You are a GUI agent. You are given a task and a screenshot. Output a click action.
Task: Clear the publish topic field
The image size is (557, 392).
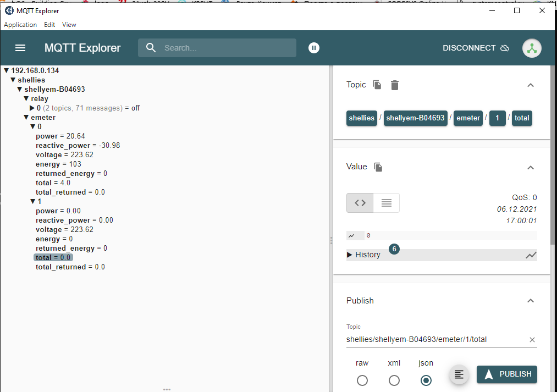tap(532, 340)
